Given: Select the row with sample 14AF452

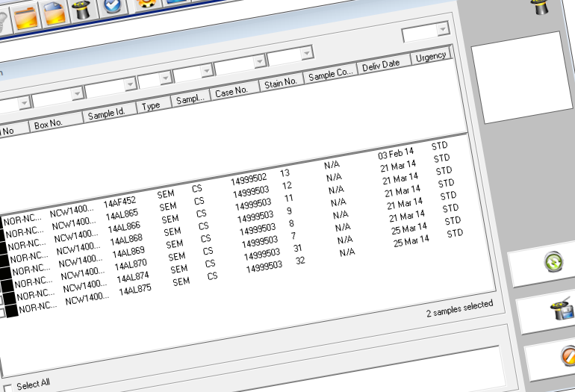Looking at the screenshot, I should click(119, 202).
